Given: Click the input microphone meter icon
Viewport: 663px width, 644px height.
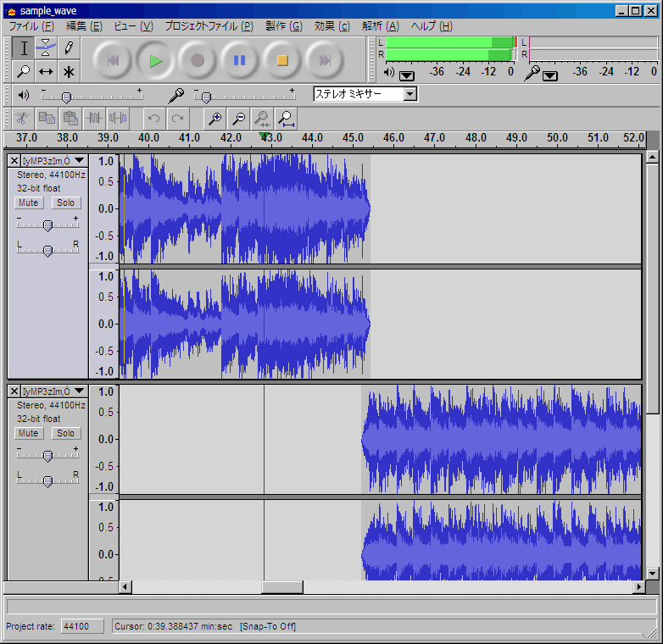Looking at the screenshot, I should [532, 73].
